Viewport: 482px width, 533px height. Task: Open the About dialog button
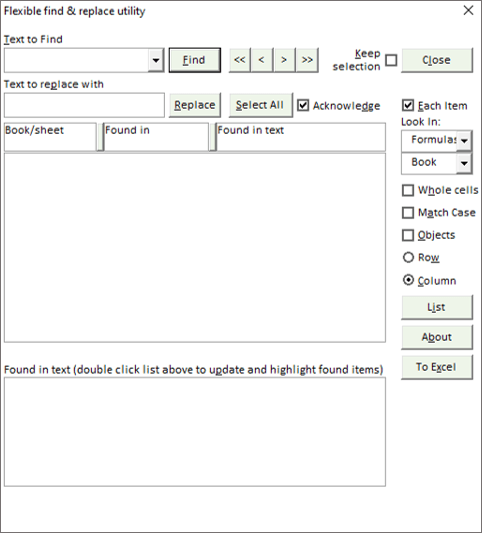click(437, 337)
